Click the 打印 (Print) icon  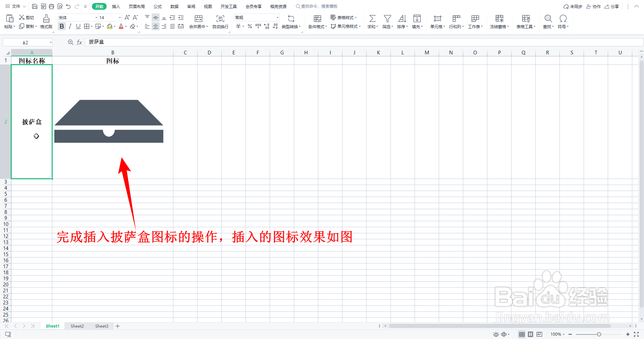(x=52, y=6)
